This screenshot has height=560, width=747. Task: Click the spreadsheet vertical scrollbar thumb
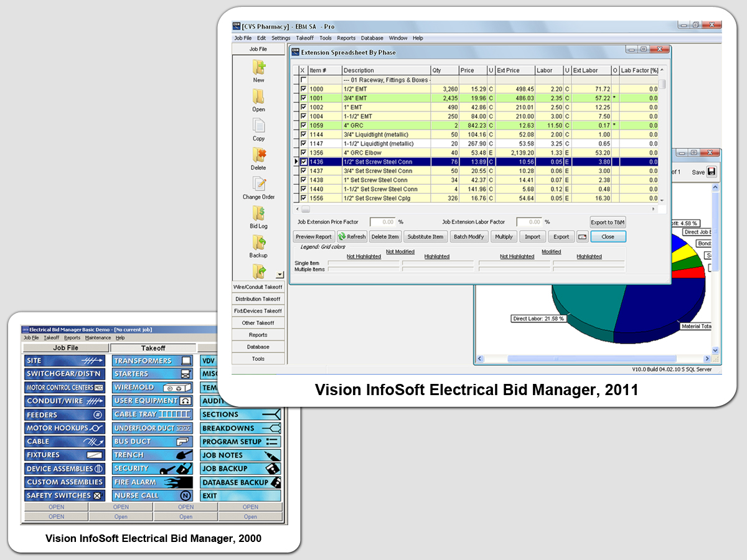(x=663, y=84)
